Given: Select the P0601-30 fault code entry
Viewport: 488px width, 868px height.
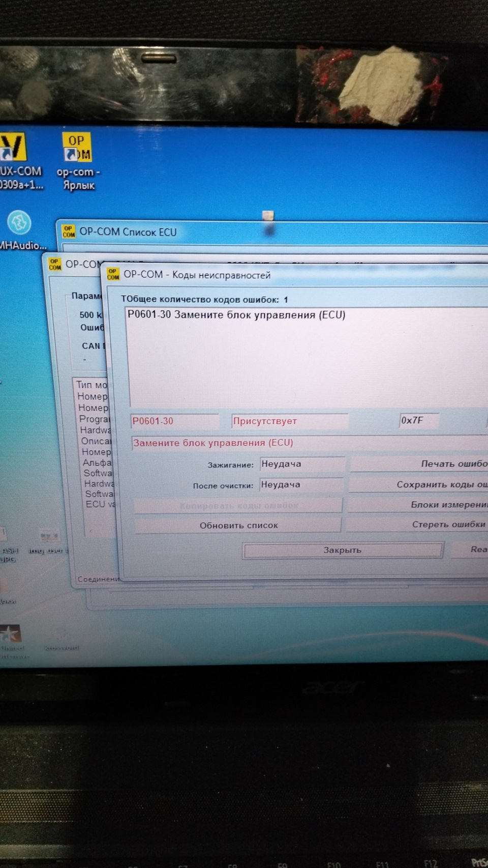Looking at the screenshot, I should 236,315.
